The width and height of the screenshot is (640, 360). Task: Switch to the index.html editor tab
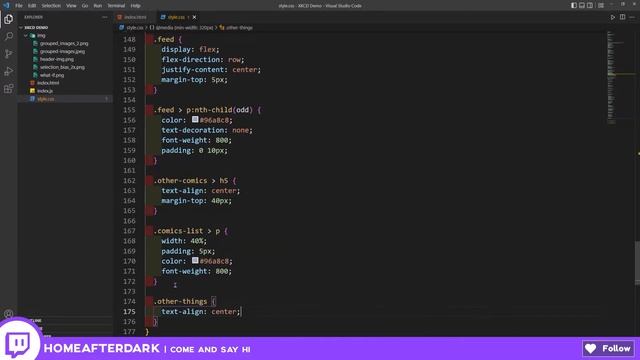135,17
